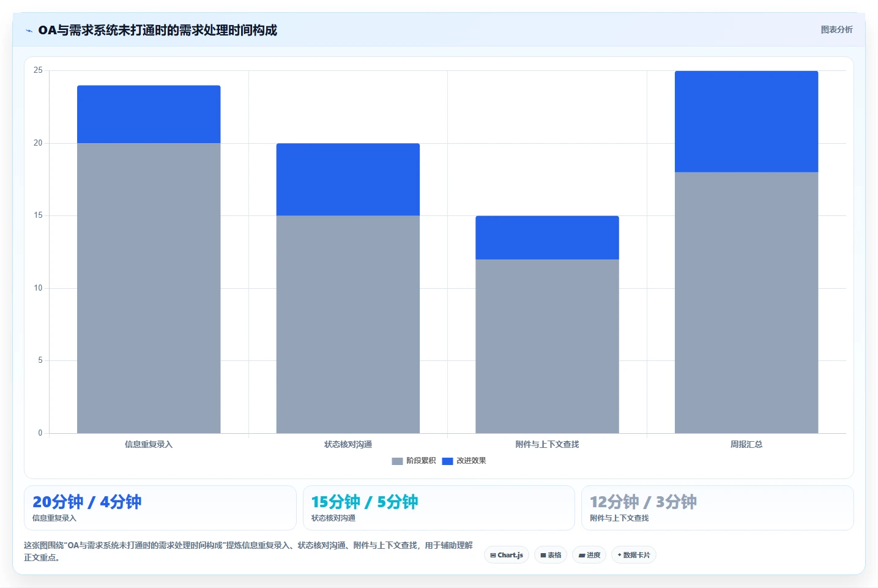Select the gray bar segment for 状态核对沟通

[x=348, y=324]
